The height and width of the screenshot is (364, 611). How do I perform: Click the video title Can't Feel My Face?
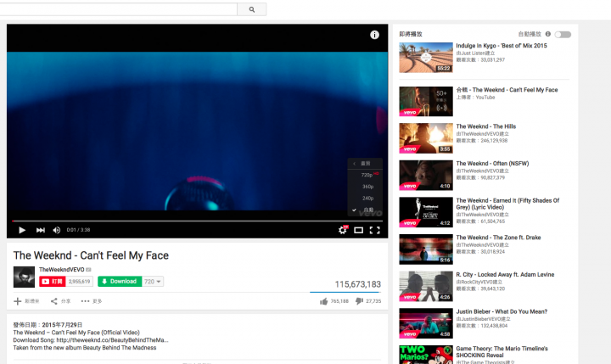click(91, 255)
